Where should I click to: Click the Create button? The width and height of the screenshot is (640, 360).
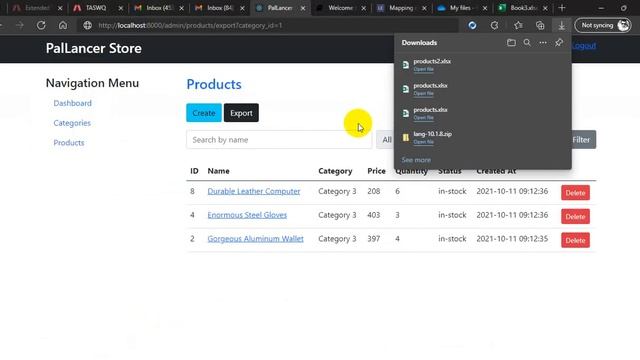204,113
